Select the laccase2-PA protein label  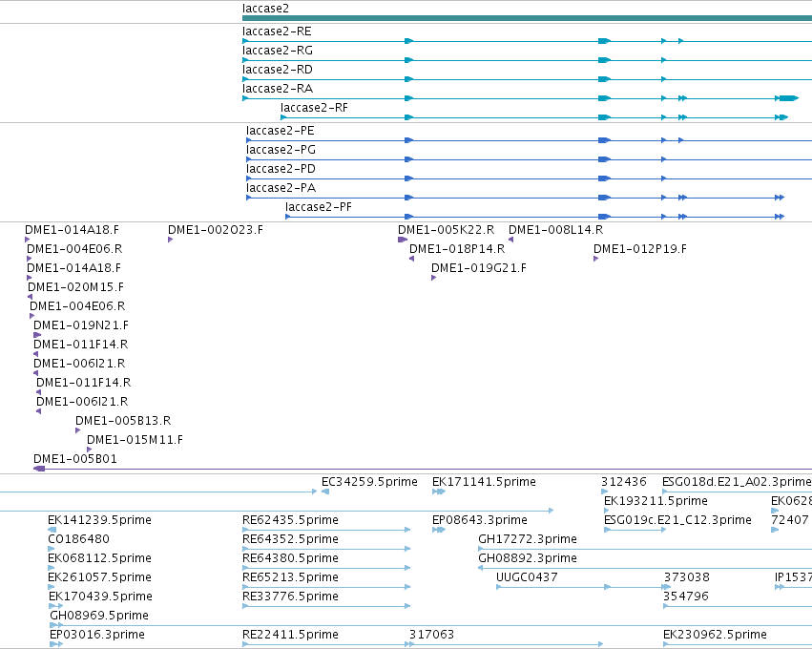tap(281, 189)
